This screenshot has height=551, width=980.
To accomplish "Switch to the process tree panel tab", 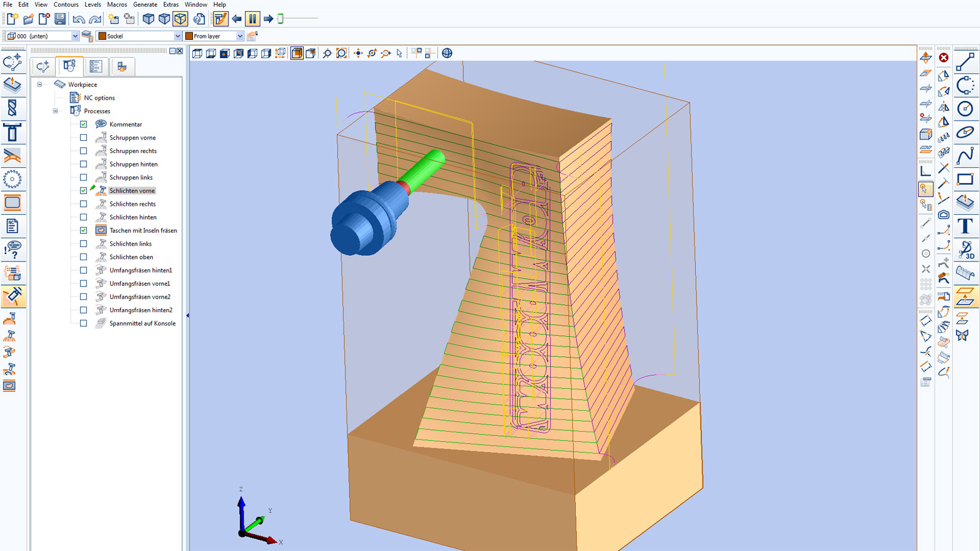I will click(69, 66).
